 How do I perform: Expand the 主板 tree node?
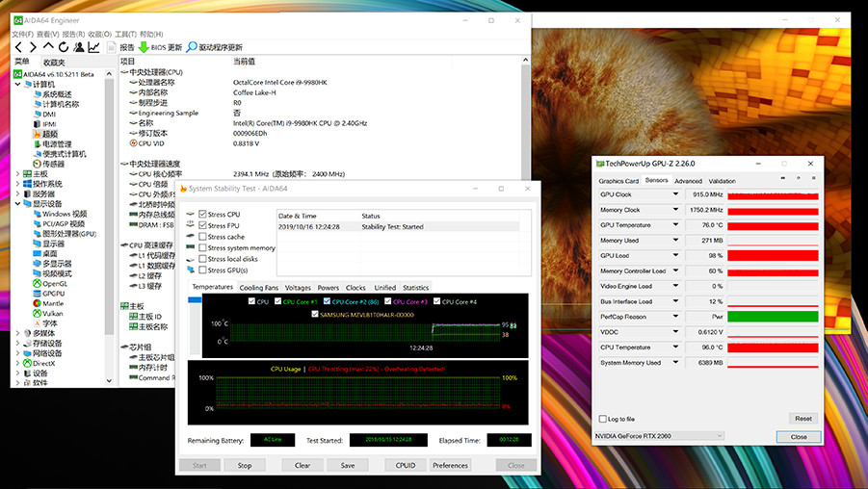[x=17, y=173]
